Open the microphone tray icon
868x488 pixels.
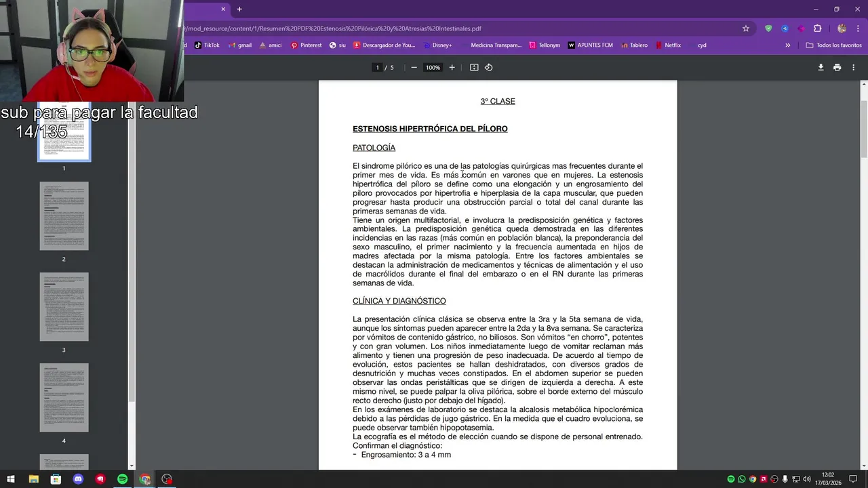click(x=785, y=479)
